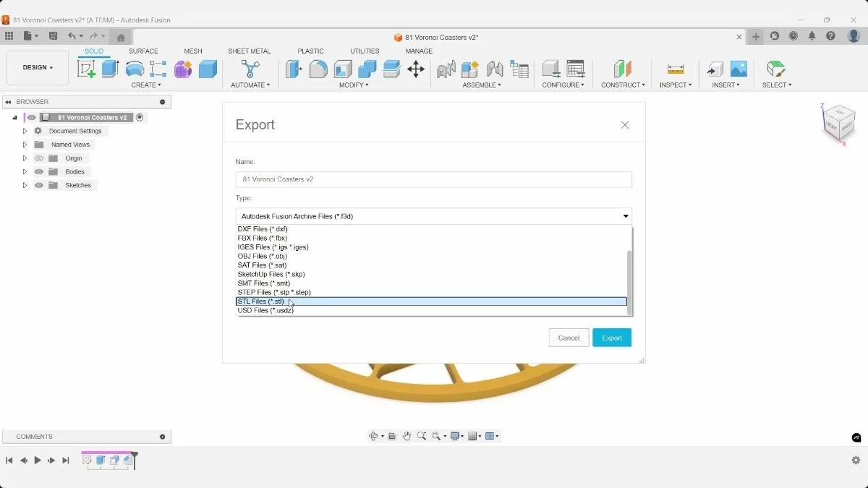
Task: Toggle visibility of 81 Voronoi Coasters v2 component
Action: click(32, 117)
